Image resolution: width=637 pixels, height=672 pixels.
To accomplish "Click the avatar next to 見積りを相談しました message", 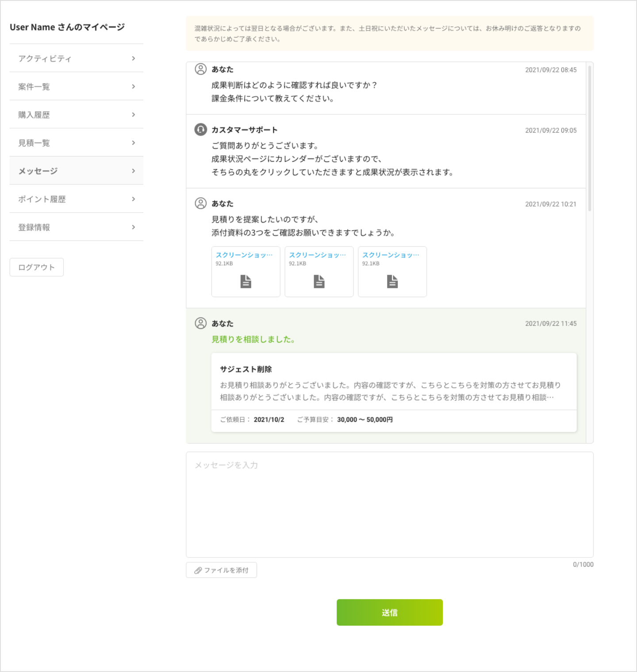I will point(200,323).
